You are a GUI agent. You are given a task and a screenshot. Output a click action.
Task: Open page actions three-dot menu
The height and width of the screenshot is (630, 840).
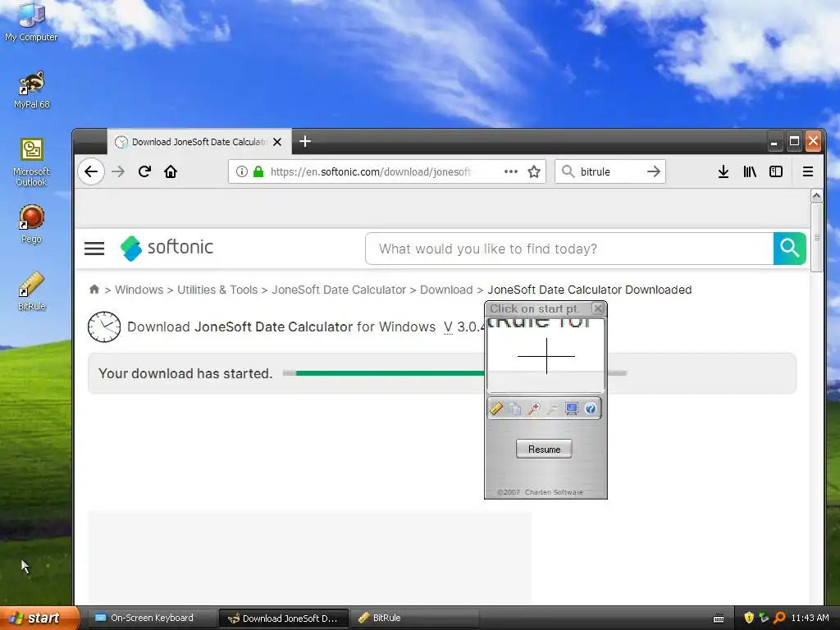coord(511,171)
